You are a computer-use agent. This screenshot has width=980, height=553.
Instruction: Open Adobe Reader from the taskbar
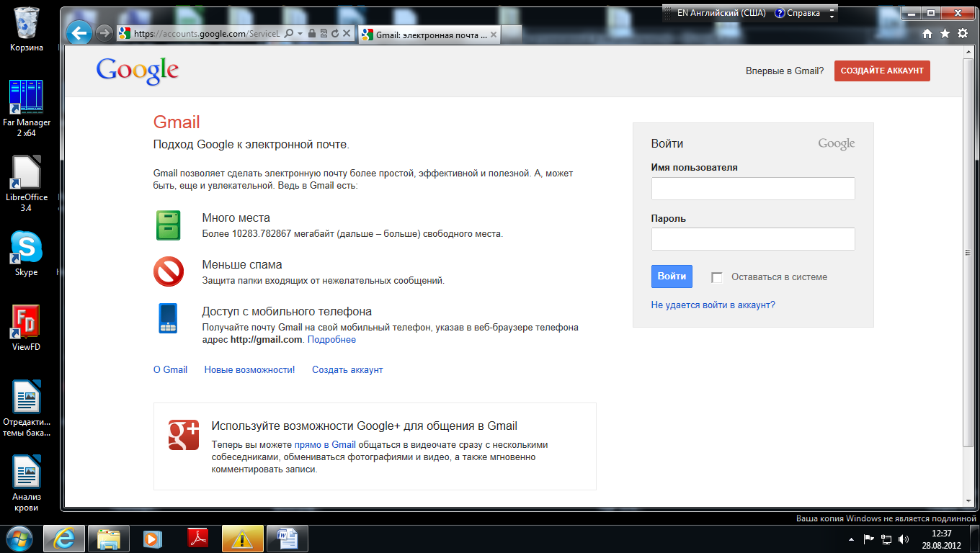(x=197, y=539)
